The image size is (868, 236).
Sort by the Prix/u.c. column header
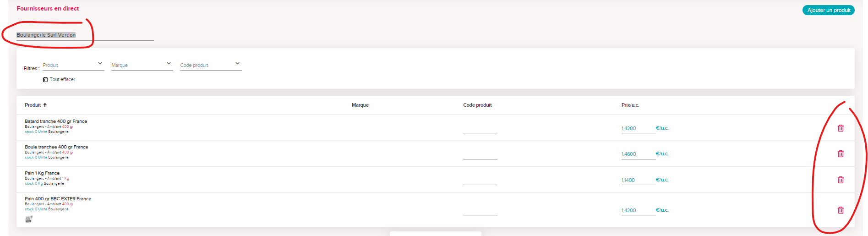coord(630,105)
